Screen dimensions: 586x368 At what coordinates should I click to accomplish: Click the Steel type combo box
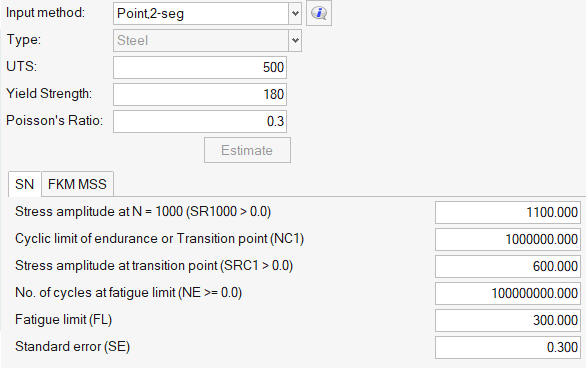[x=207, y=40]
